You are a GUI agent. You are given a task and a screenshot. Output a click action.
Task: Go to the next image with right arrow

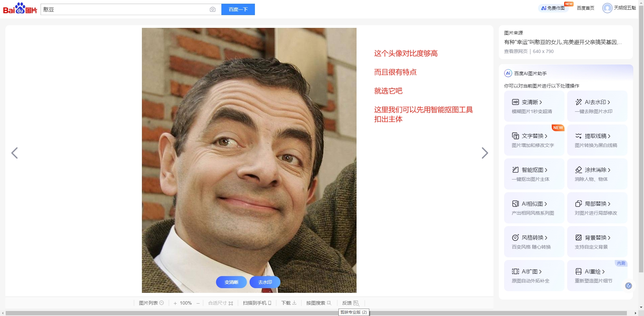485,153
